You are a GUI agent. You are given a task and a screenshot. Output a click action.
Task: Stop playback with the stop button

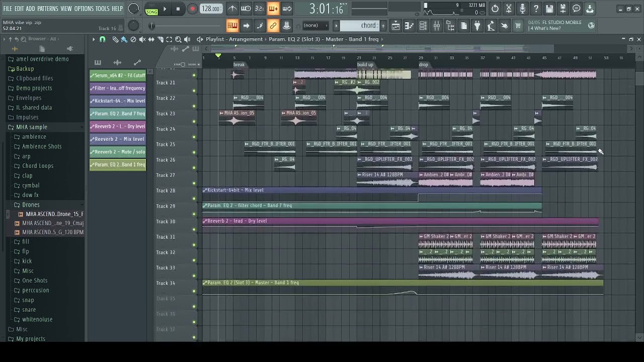coord(178,9)
